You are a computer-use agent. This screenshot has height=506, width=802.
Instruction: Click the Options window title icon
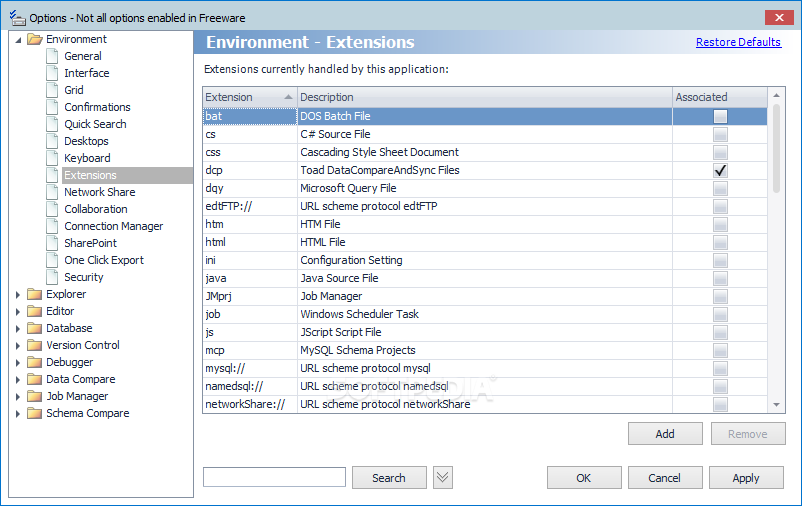click(x=17, y=17)
